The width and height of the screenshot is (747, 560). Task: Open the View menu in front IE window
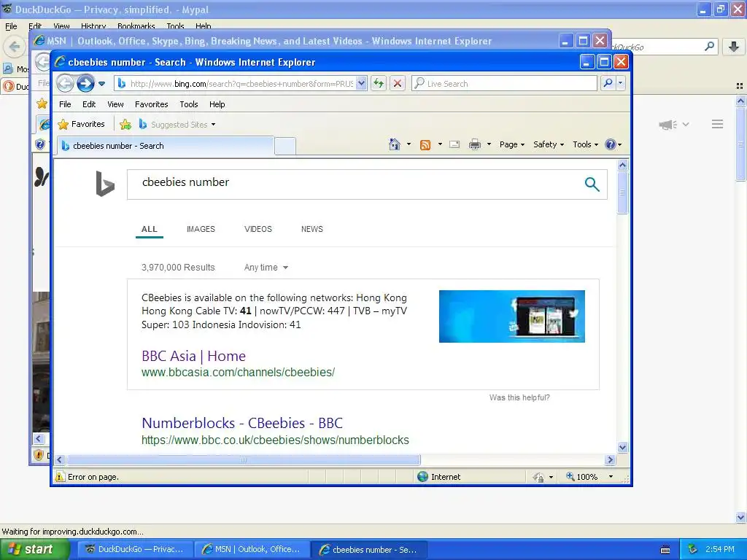[115, 104]
